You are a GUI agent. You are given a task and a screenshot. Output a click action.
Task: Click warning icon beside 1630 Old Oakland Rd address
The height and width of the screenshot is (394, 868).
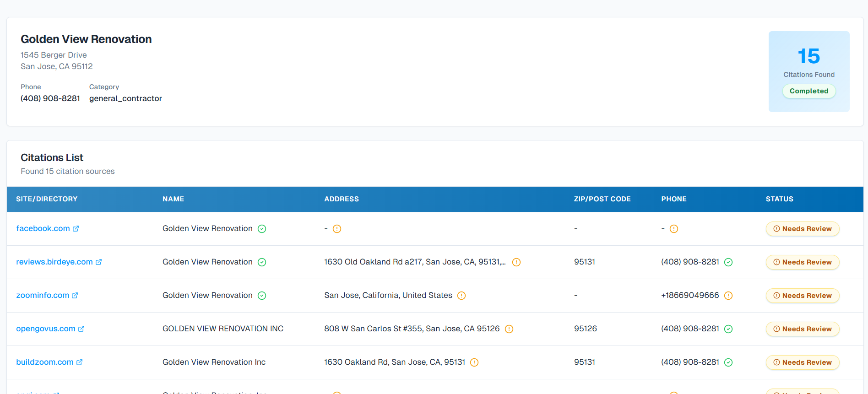(516, 262)
